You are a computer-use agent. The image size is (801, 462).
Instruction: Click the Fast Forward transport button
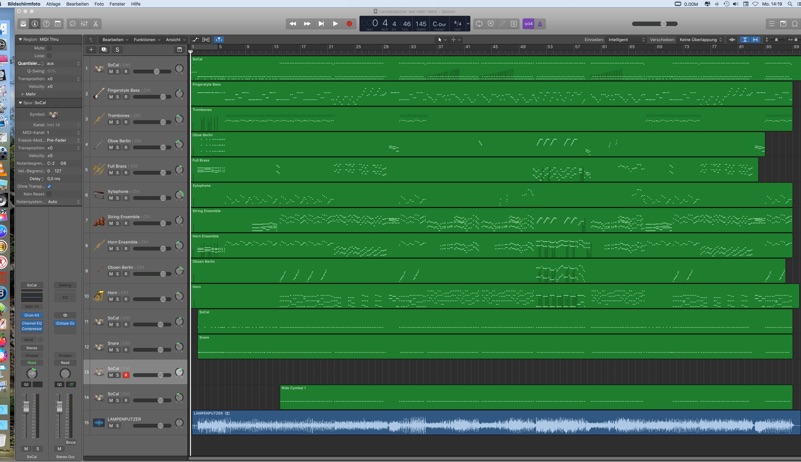click(x=307, y=24)
